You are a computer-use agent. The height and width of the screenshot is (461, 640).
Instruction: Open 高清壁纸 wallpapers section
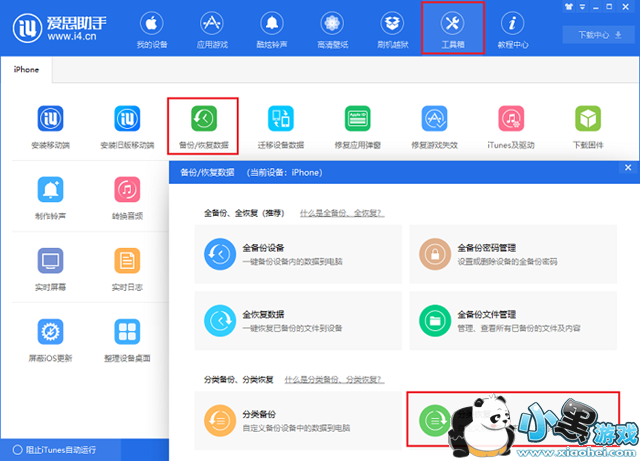click(x=332, y=31)
